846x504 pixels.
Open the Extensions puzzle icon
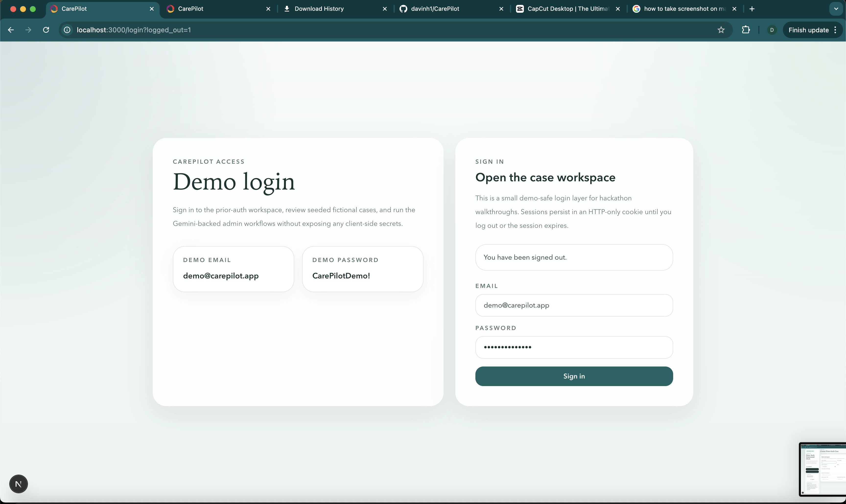746,30
